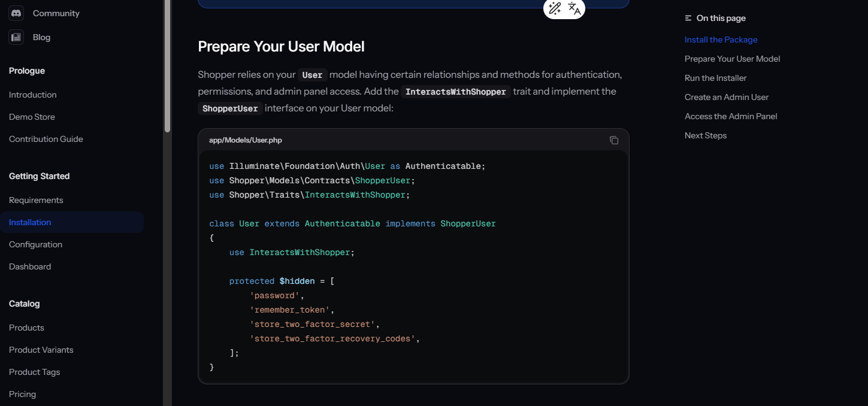This screenshot has height=406, width=868.
Task: Jump to Install the Package section
Action: coord(721,40)
